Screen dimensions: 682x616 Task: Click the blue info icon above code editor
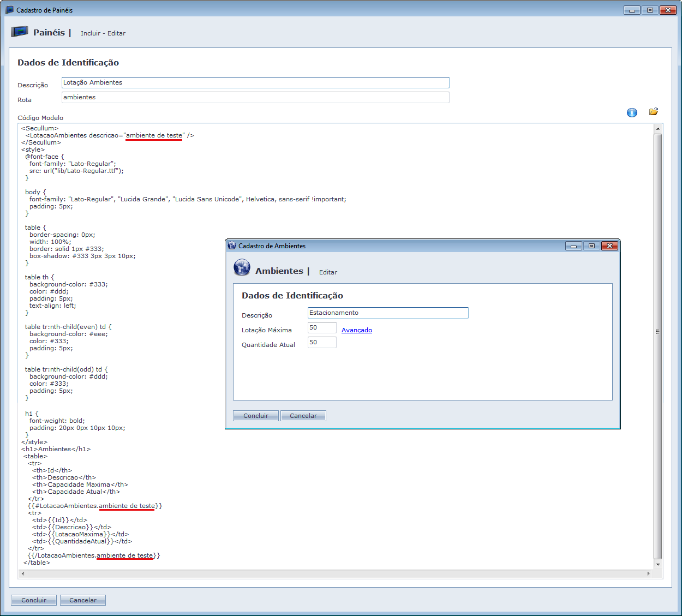coord(632,112)
